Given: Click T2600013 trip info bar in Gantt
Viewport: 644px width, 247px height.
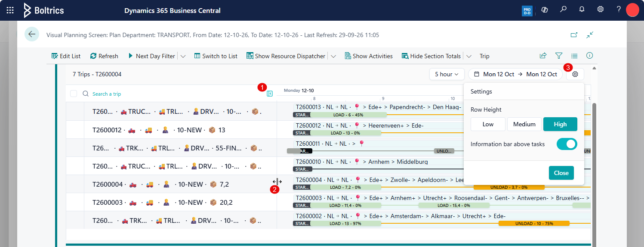Looking at the screenshot, I should [379, 107].
